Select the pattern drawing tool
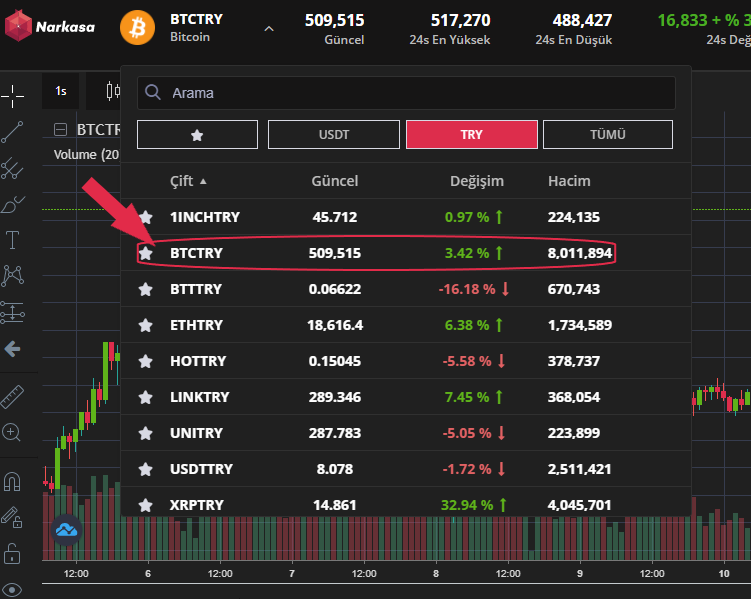 [12, 276]
